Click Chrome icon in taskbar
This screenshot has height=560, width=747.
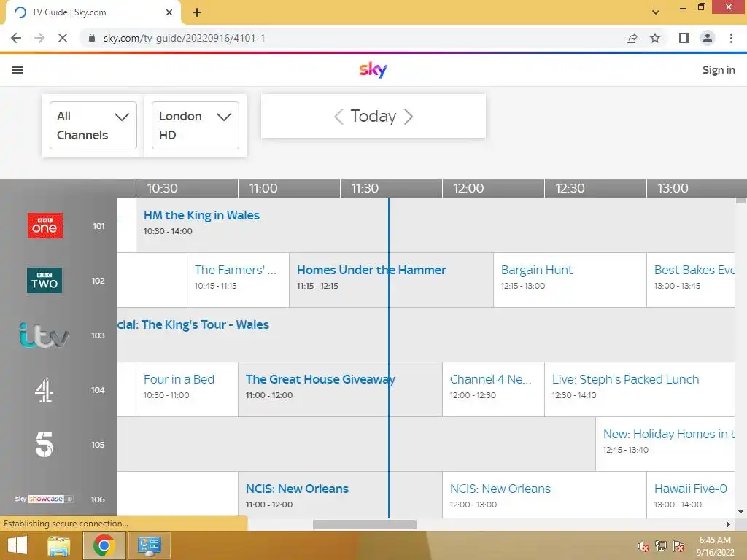click(104, 545)
